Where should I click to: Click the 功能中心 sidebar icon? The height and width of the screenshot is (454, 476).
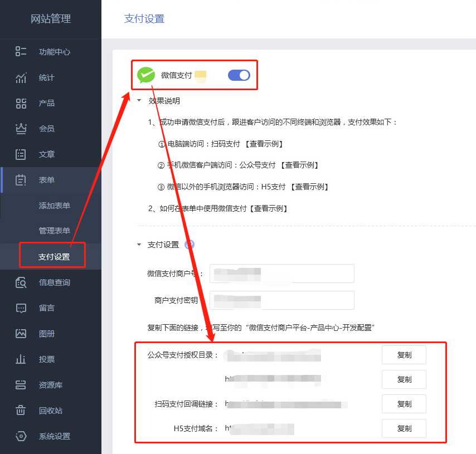21,51
